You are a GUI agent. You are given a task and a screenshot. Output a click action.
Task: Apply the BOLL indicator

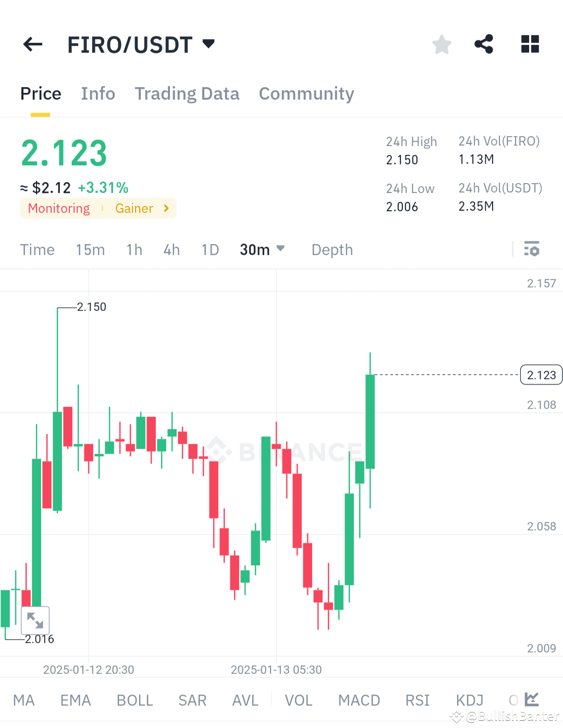click(x=134, y=700)
